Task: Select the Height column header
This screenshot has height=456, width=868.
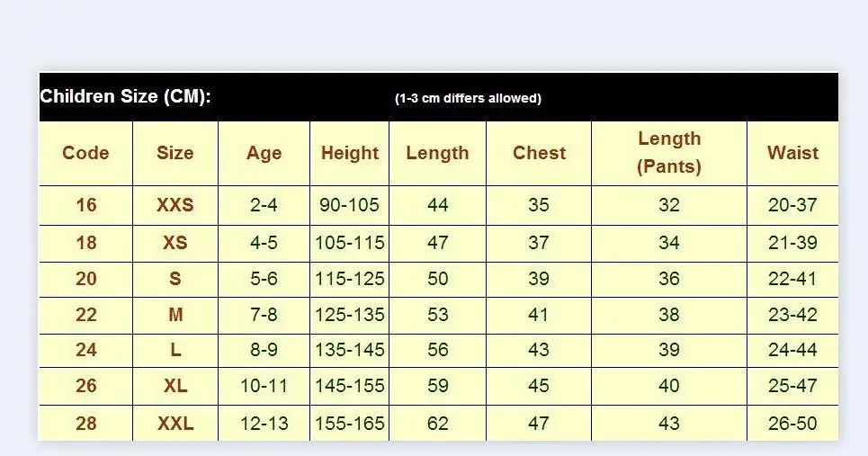Action: coord(350,153)
